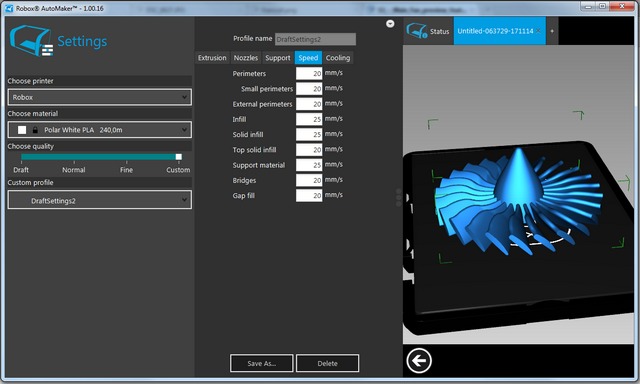This screenshot has width=640, height=384.
Task: Click the AutoMaker title bar app icon
Action: click(9, 8)
